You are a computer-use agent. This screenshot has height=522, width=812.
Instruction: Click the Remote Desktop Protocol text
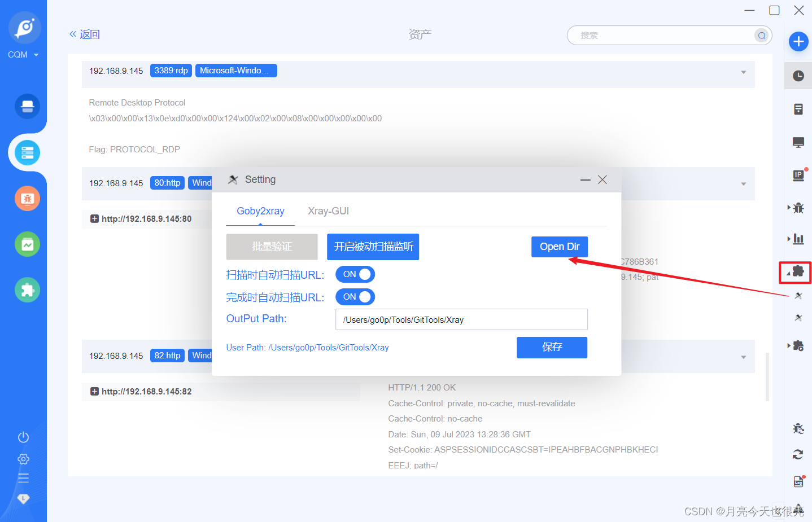(x=137, y=103)
